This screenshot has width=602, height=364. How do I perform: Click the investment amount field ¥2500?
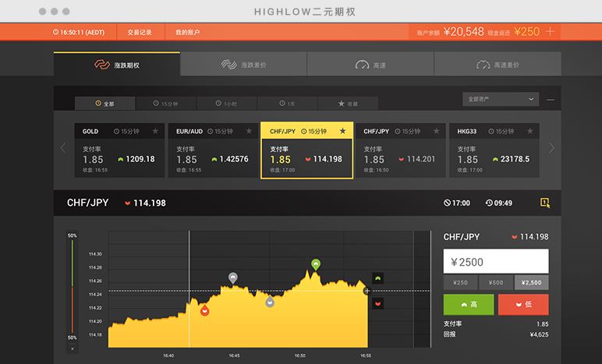click(x=496, y=262)
